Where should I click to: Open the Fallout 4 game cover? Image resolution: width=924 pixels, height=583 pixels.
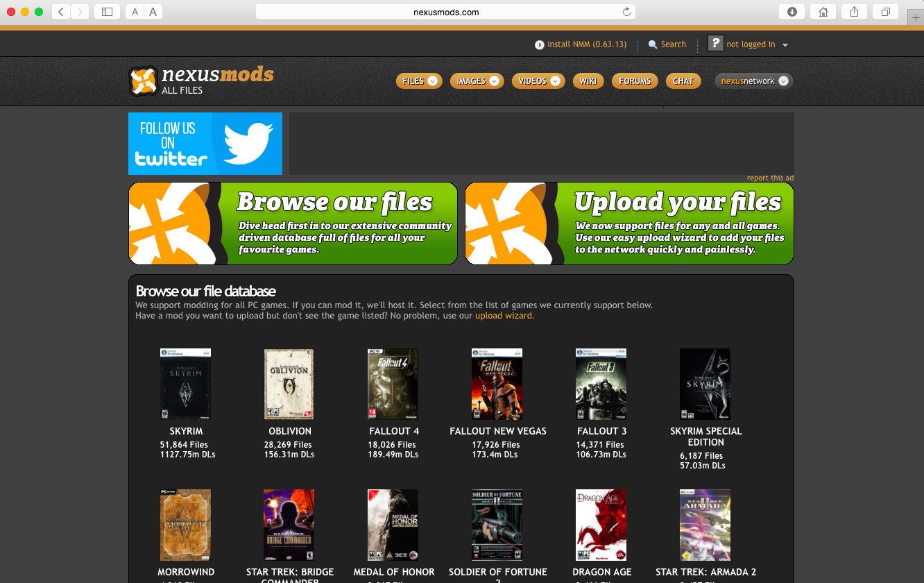(393, 385)
